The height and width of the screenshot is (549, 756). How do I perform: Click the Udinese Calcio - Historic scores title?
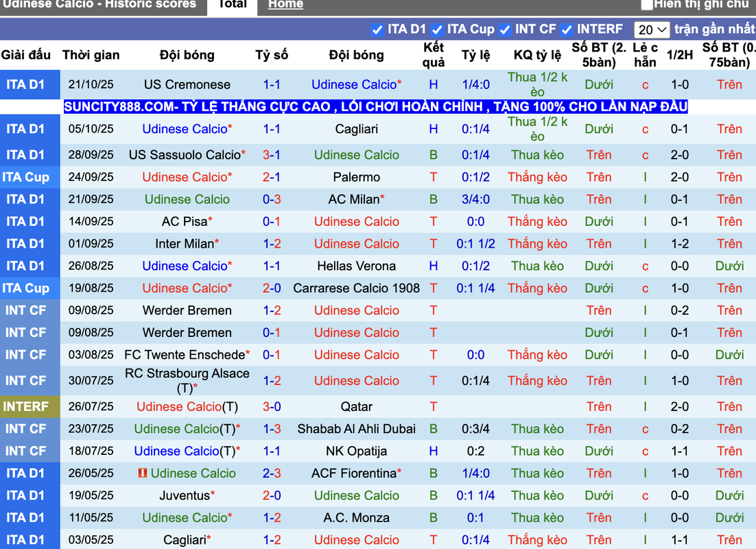pos(99,4)
